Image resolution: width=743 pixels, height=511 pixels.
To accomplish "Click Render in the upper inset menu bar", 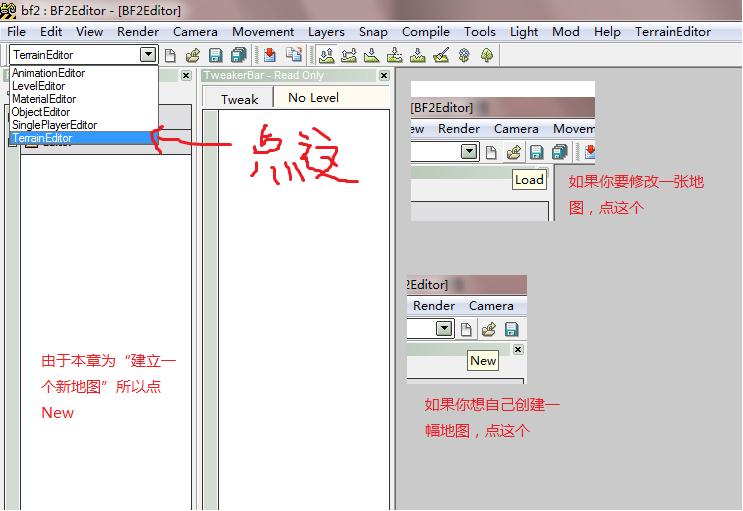I will coord(459,129).
